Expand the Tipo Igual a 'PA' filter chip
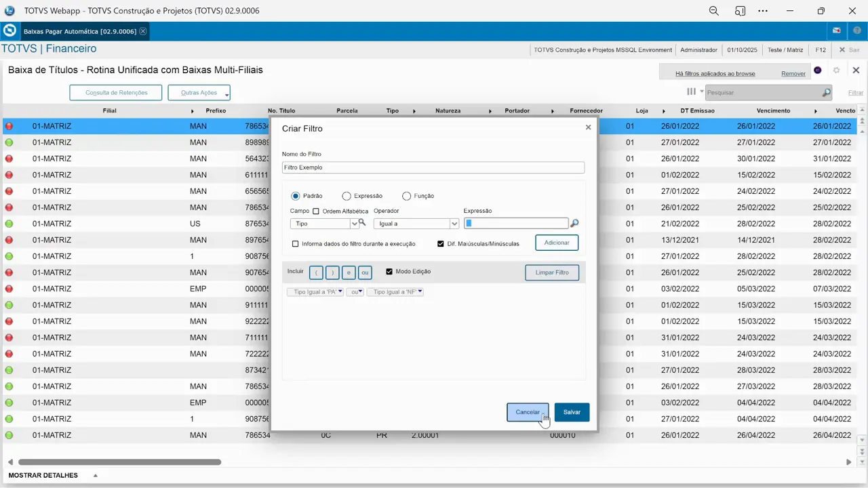 [339, 291]
